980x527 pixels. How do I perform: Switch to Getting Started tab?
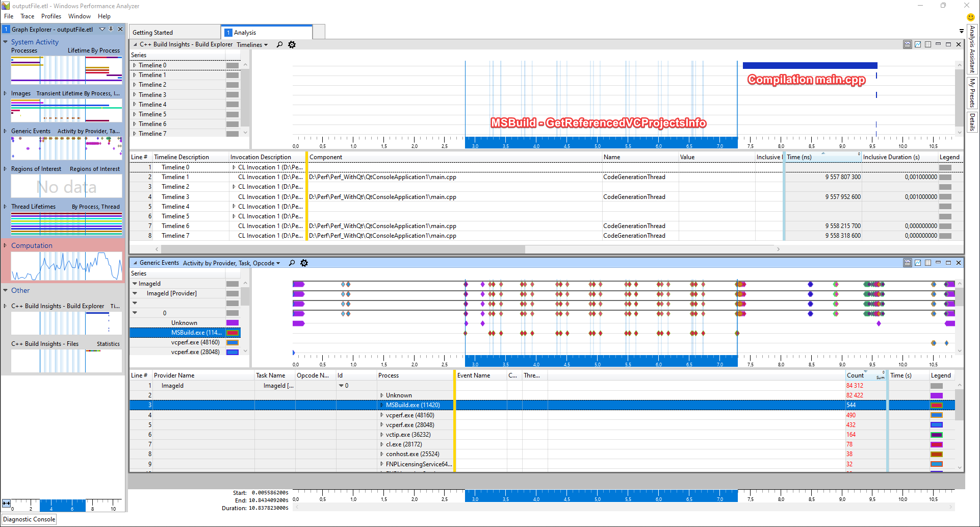175,32
